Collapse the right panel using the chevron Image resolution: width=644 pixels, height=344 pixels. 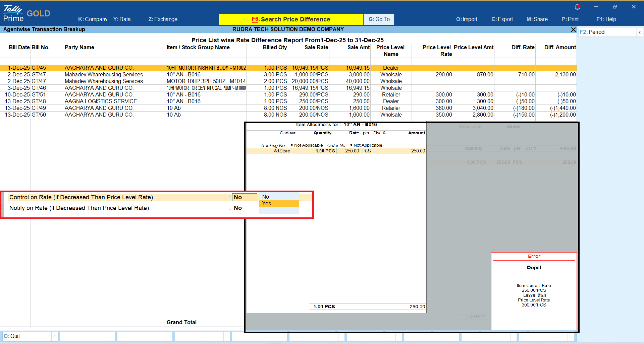coord(640,32)
